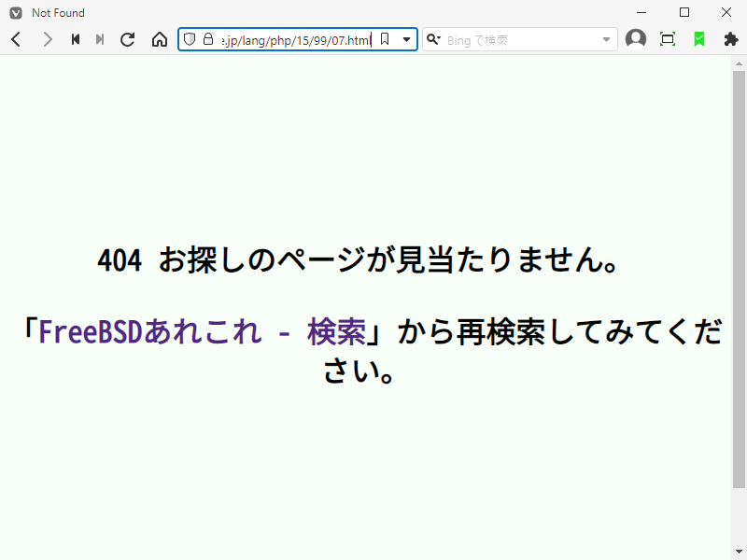This screenshot has height=560, width=747.
Task: Go back to the previous page
Action: 16,39
